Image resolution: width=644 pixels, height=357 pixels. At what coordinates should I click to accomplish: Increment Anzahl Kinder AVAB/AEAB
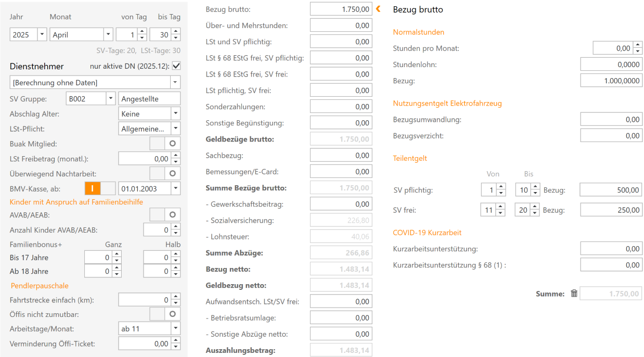(x=176, y=227)
